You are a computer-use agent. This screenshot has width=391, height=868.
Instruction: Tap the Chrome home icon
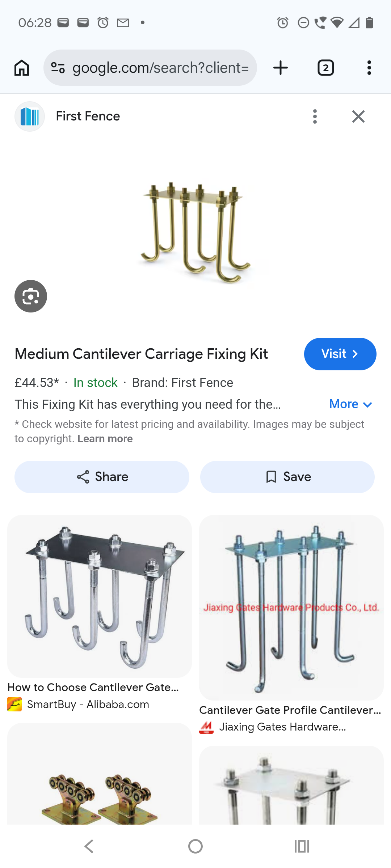coord(22,68)
